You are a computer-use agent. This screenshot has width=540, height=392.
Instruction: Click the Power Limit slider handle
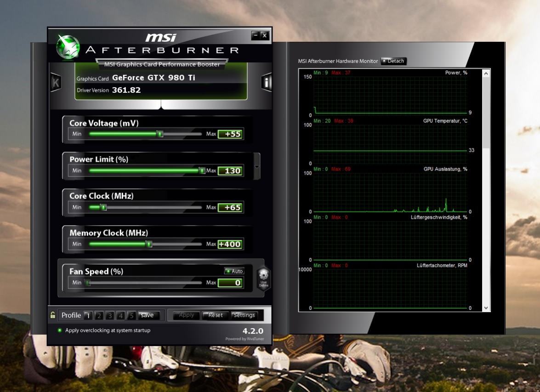[x=202, y=170]
